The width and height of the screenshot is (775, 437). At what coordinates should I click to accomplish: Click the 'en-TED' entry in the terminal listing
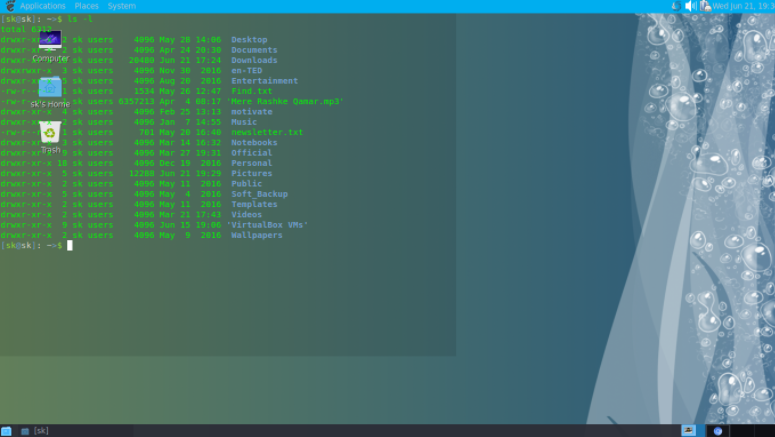247,71
